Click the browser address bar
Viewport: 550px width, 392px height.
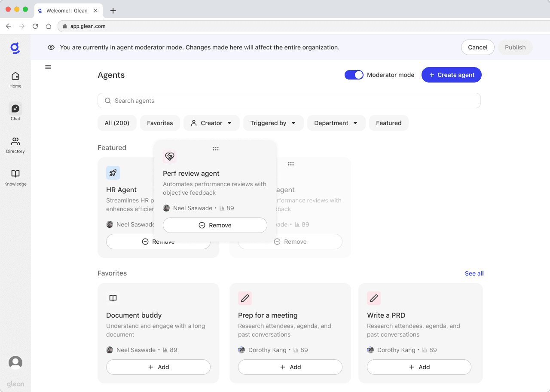(303, 26)
